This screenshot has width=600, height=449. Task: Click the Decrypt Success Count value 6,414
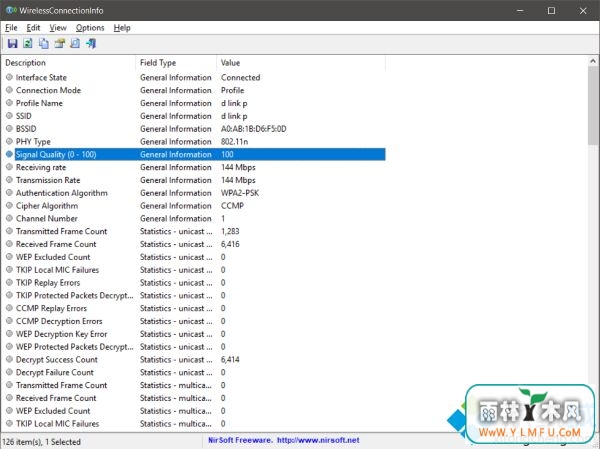coord(230,359)
